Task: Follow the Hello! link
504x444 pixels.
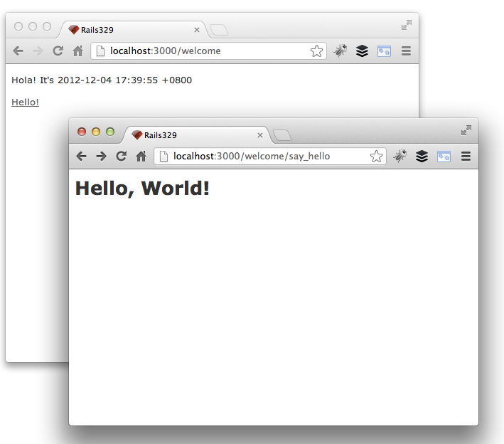Action: [x=25, y=102]
